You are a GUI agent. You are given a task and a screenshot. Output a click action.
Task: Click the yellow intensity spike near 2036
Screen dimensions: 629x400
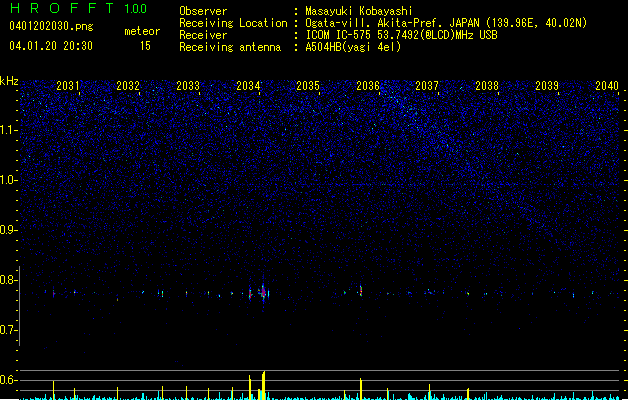point(361,389)
